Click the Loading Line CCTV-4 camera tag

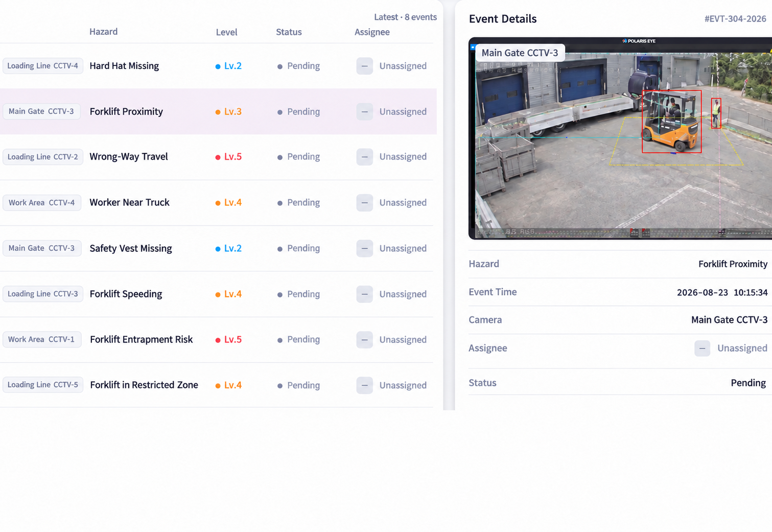pyautogui.click(x=43, y=66)
